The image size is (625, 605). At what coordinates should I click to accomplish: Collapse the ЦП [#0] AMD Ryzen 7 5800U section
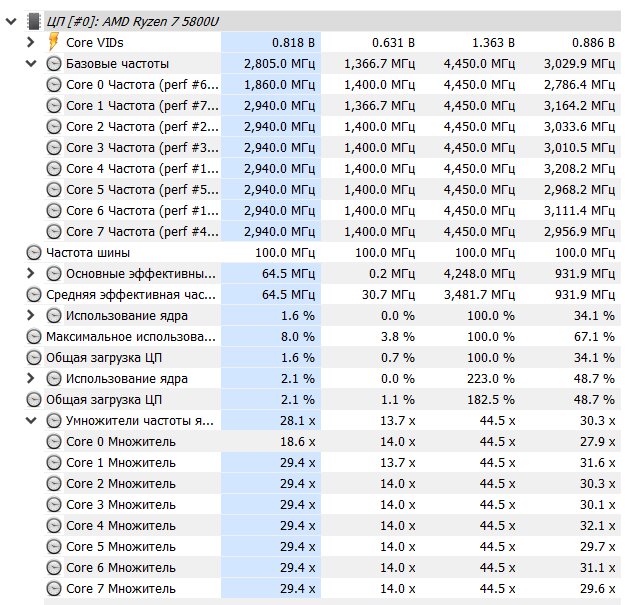(x=11, y=21)
